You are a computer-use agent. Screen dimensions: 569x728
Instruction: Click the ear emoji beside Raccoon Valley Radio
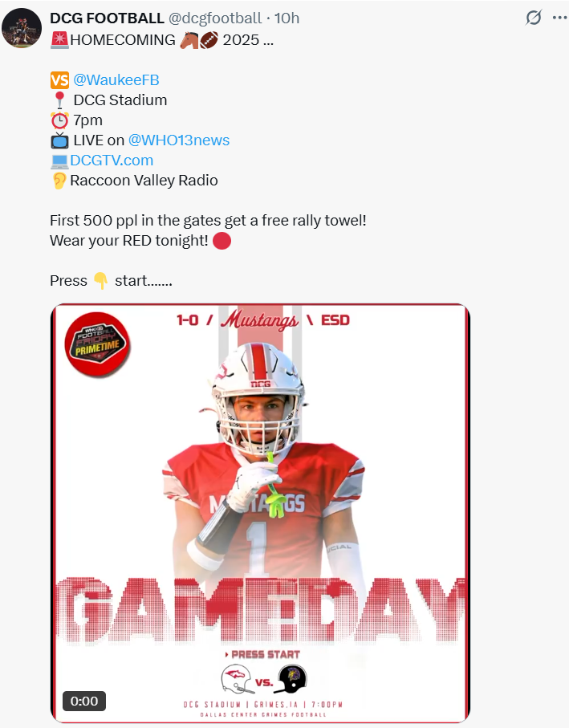(59, 181)
